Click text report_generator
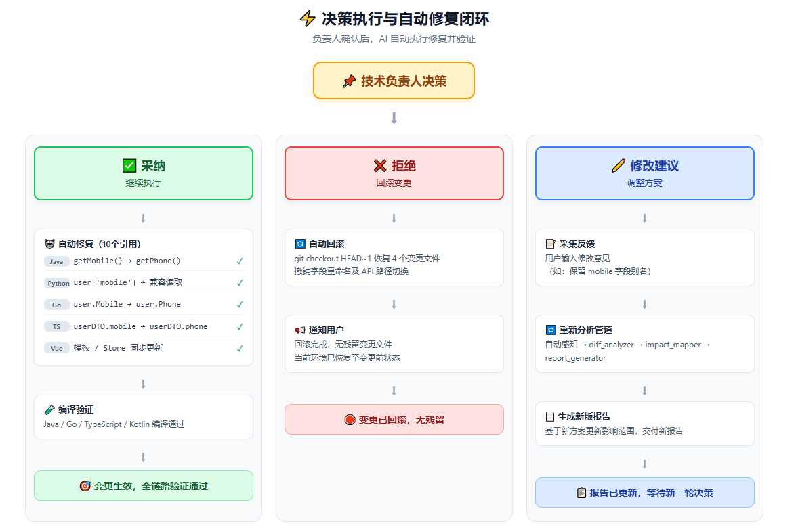Screen dimensions: 796x532 [576, 359]
